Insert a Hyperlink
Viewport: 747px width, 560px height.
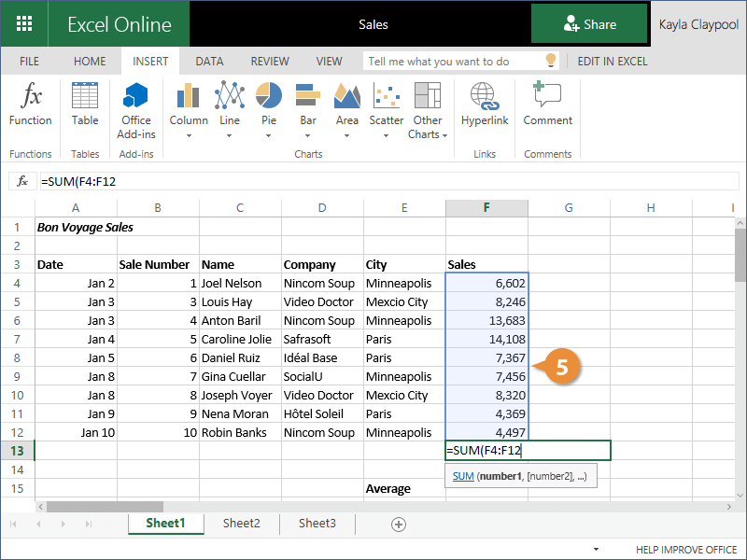click(484, 104)
